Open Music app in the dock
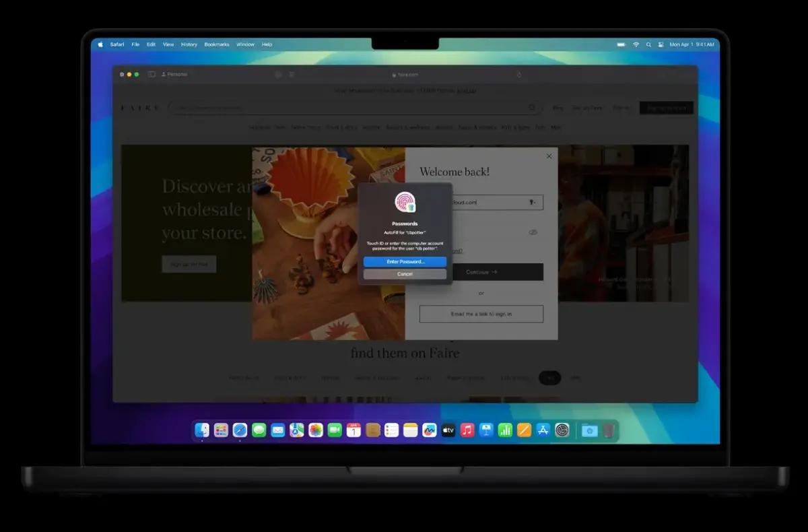The height and width of the screenshot is (532, 808). click(467, 430)
